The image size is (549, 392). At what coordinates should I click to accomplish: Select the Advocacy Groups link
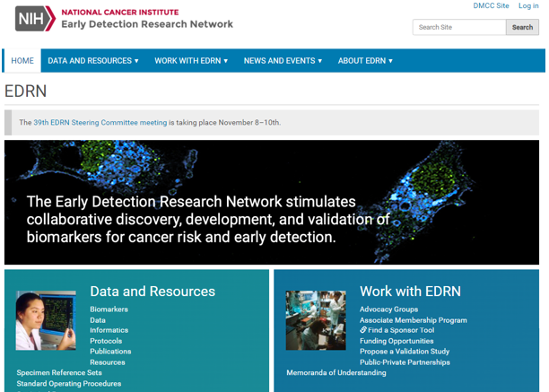(388, 309)
